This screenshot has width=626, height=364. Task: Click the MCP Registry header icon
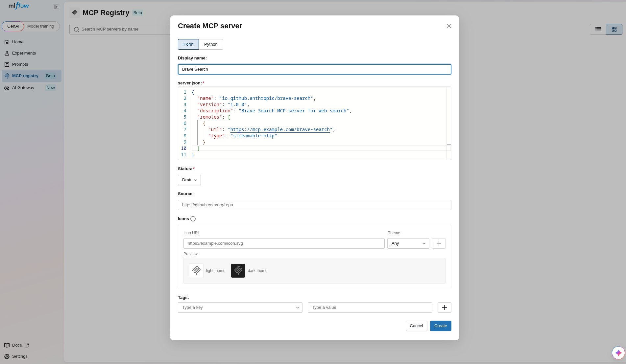75,13
